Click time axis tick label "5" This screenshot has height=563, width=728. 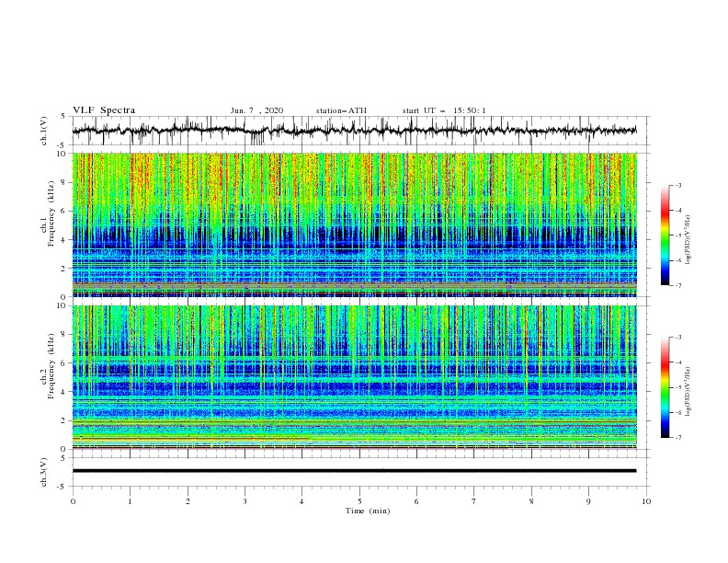[359, 501]
